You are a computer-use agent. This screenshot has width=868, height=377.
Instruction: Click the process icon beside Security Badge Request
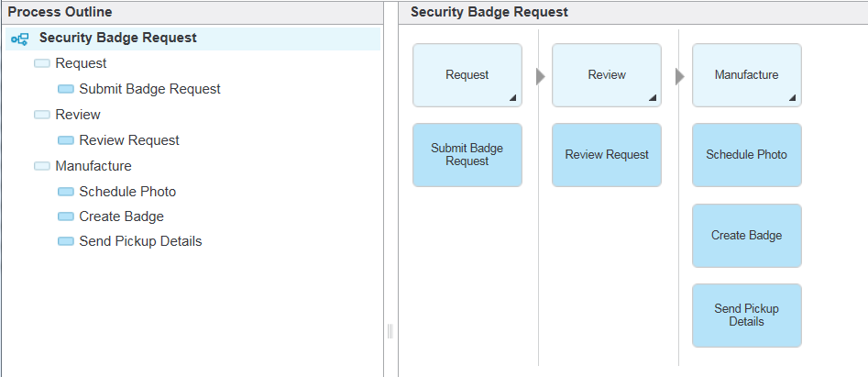point(20,39)
